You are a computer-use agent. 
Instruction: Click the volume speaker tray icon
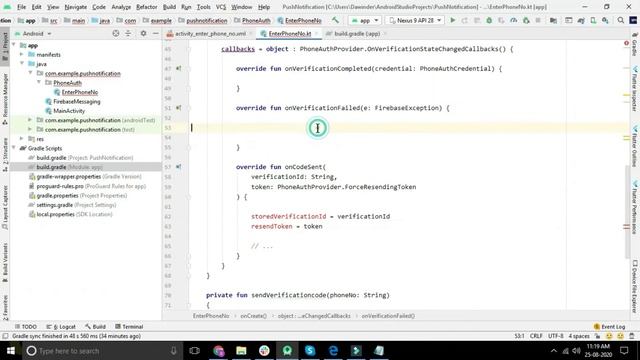[576, 351]
